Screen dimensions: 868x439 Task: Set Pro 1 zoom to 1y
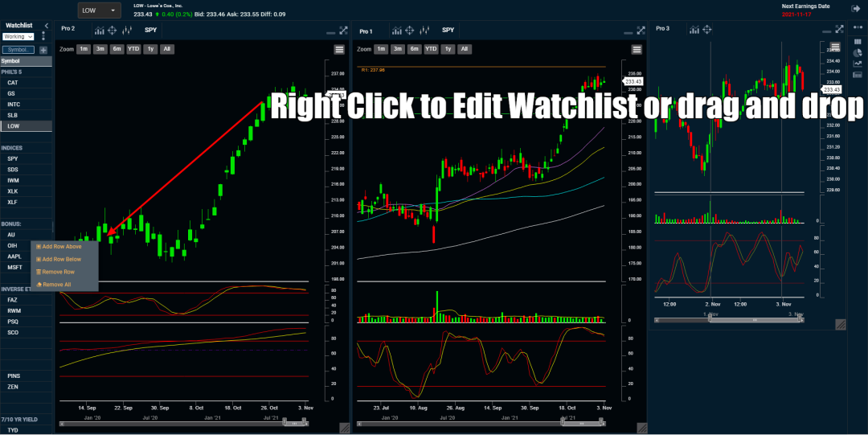click(x=448, y=49)
